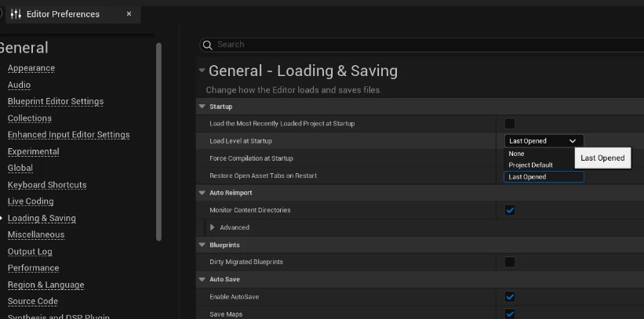The height and width of the screenshot is (319, 644).
Task: Close the Editor Preferences tab
Action: coord(129,14)
